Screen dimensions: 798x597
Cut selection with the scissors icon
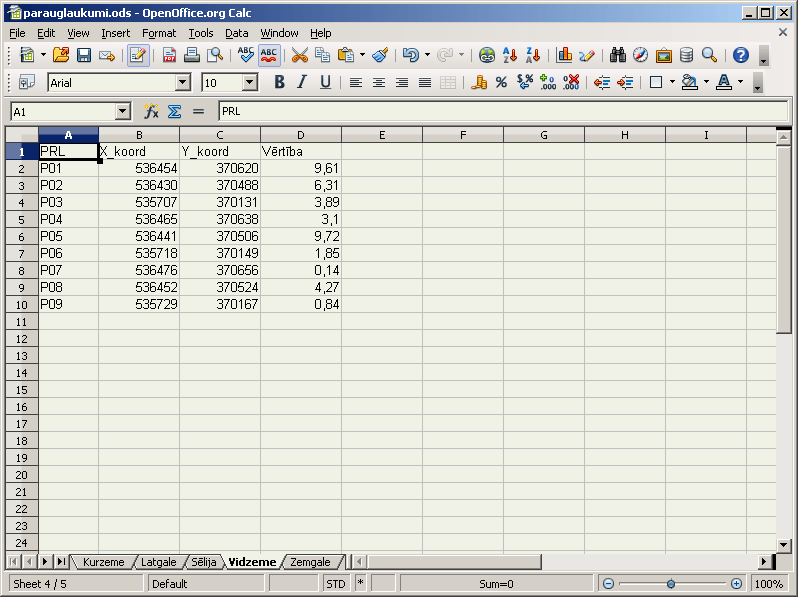tap(300, 55)
